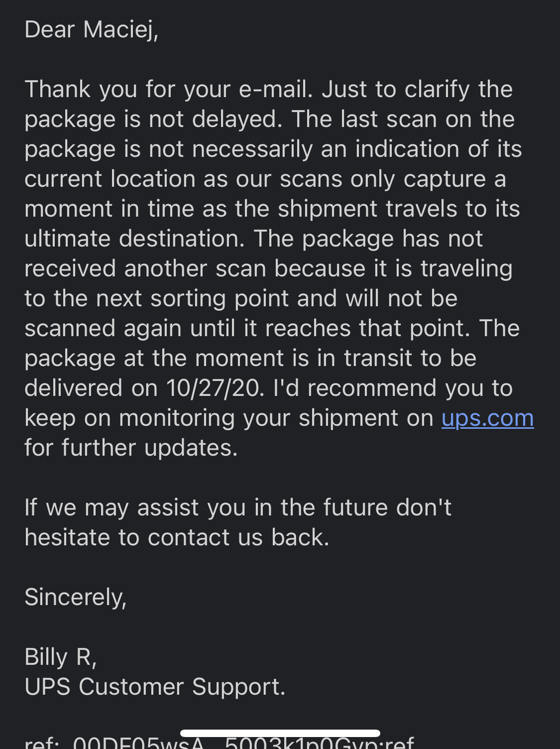Tap 'current location as our scans' line
The width and height of the screenshot is (560, 749).
coord(265,179)
